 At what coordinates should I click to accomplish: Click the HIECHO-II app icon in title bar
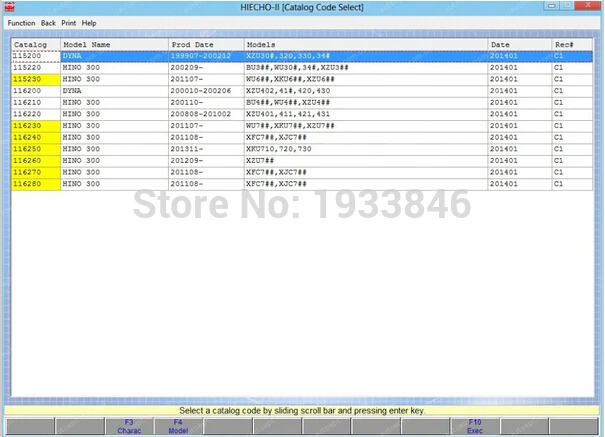pyautogui.click(x=9, y=7)
